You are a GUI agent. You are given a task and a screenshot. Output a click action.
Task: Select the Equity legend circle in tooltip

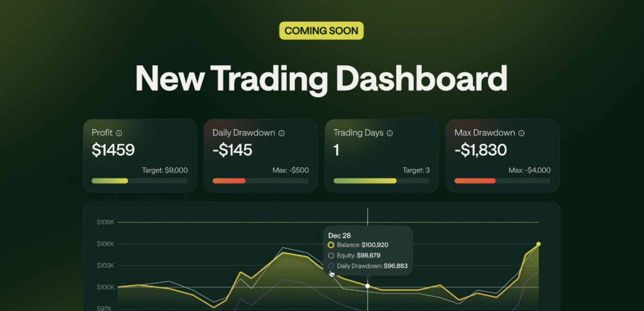pos(331,256)
